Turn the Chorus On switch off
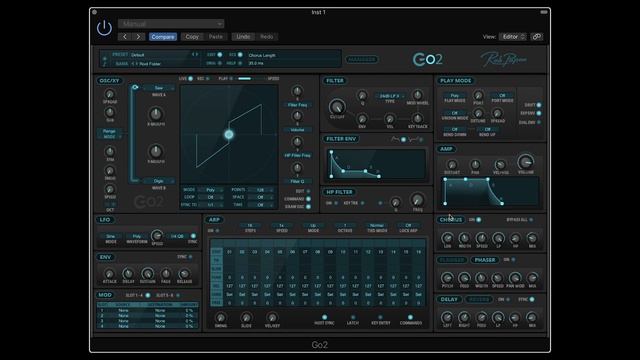This screenshot has height=360, width=640. point(478,220)
